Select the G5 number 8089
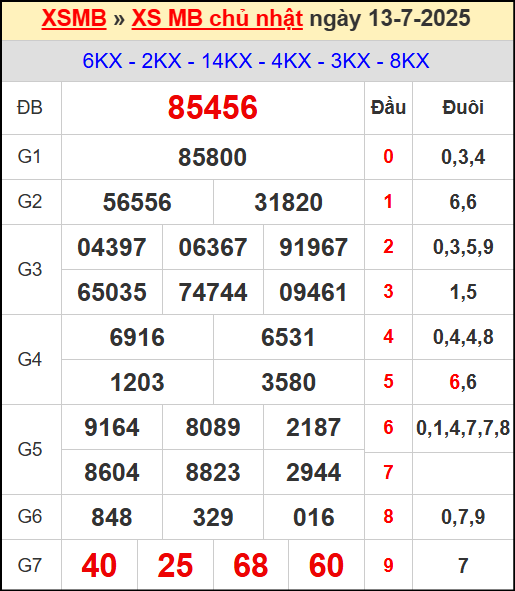 coord(213,427)
